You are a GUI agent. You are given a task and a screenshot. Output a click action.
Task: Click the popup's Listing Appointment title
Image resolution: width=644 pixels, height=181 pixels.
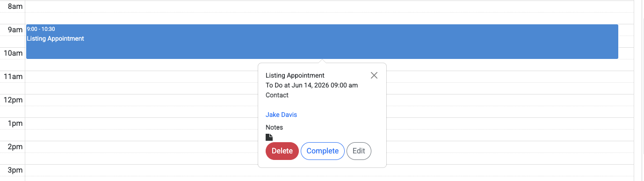295,75
